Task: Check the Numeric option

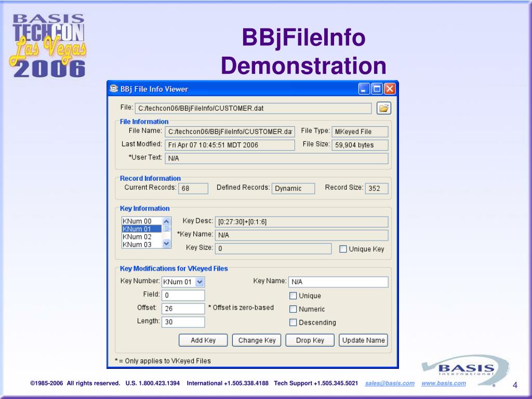Action: (293, 309)
